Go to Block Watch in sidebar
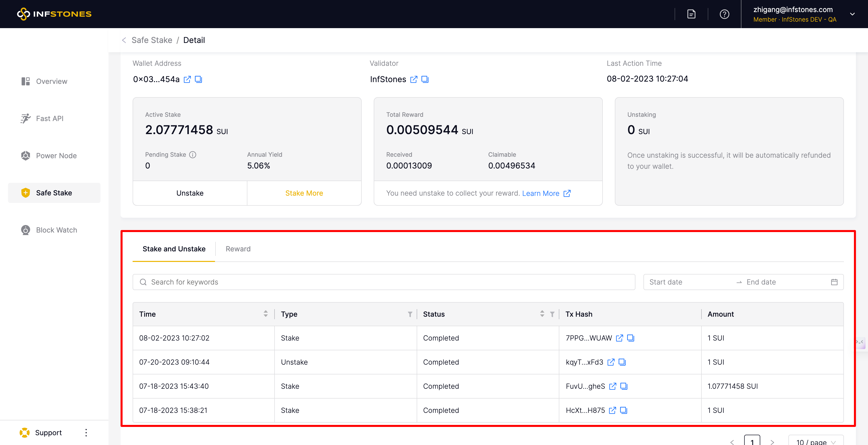The width and height of the screenshot is (868, 445). click(56, 230)
